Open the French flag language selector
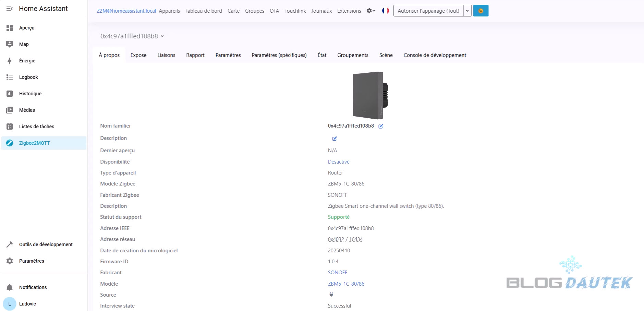The width and height of the screenshot is (644, 311). (x=386, y=11)
